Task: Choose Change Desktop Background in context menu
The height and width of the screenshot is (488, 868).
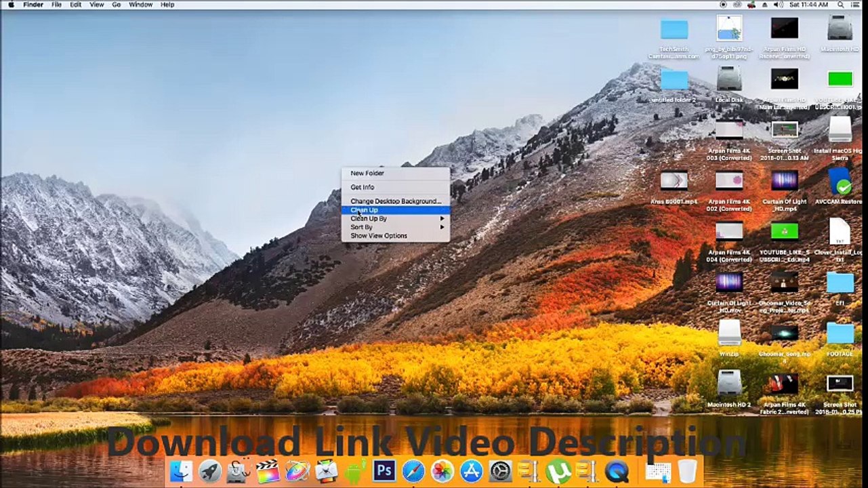Action: (x=396, y=201)
